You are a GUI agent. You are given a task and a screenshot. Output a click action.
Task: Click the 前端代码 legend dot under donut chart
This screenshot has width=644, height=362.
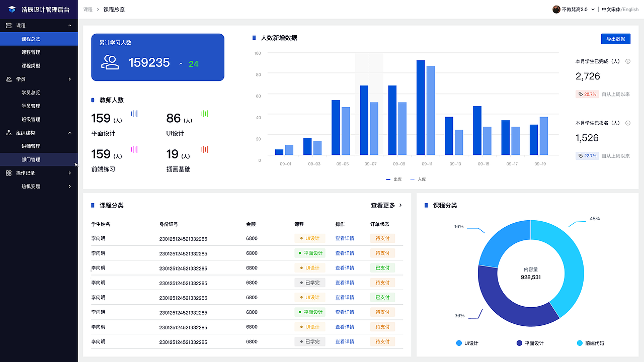[x=580, y=343]
